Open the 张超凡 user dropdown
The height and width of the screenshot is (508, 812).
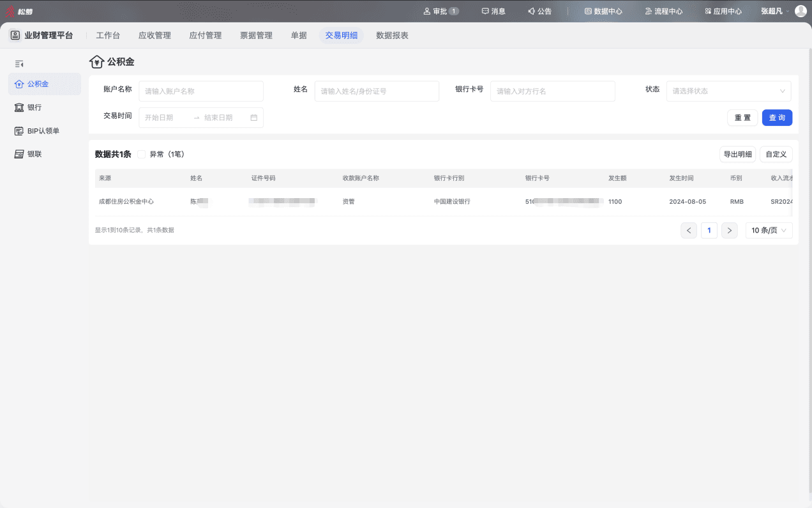point(775,11)
